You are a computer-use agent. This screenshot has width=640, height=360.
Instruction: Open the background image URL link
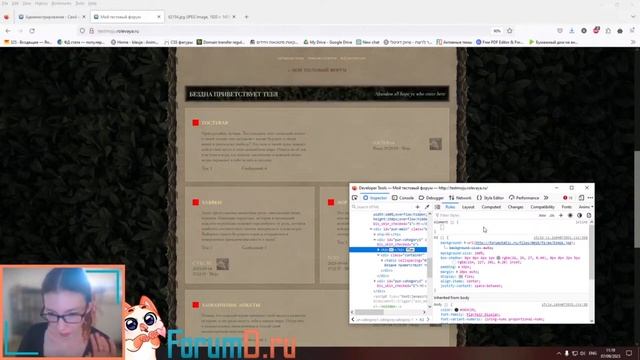[525, 243]
